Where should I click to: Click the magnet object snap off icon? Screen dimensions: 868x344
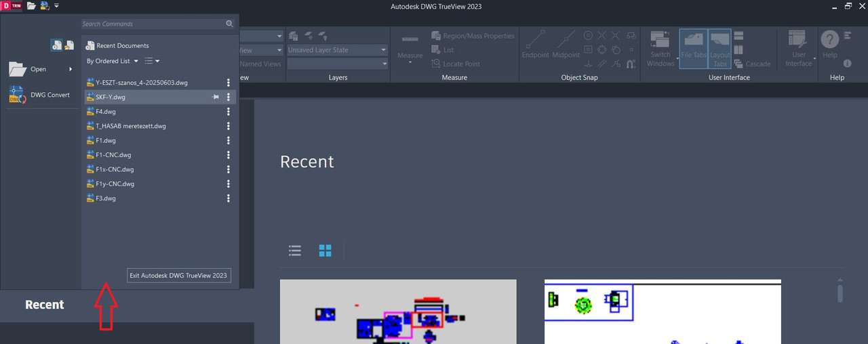631,64
